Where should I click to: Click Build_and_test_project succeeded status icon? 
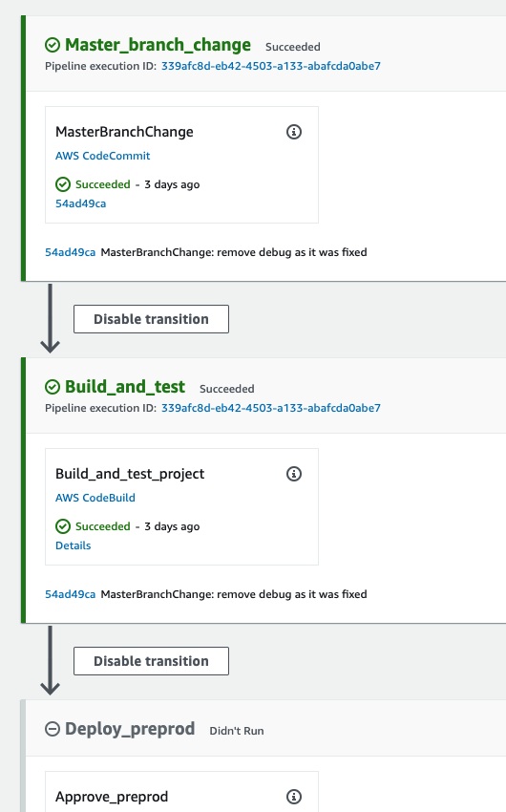(63, 526)
